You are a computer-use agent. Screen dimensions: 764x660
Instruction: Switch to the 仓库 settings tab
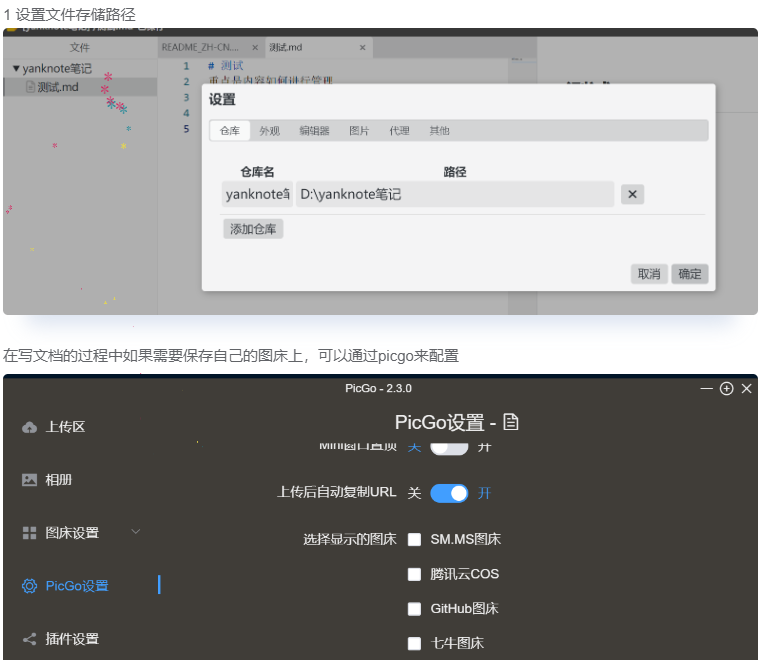click(230, 131)
